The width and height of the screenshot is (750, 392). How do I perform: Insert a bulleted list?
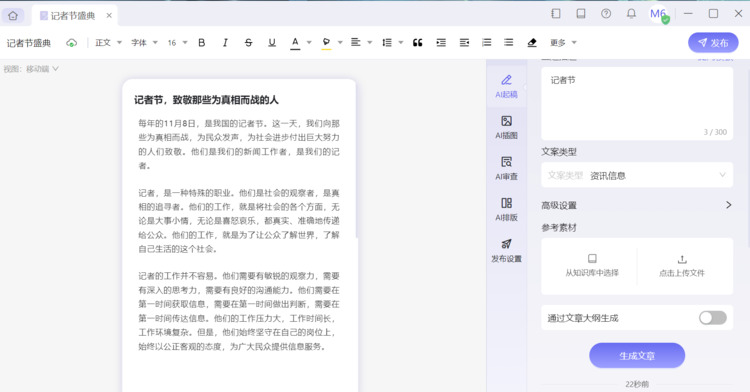(509, 43)
